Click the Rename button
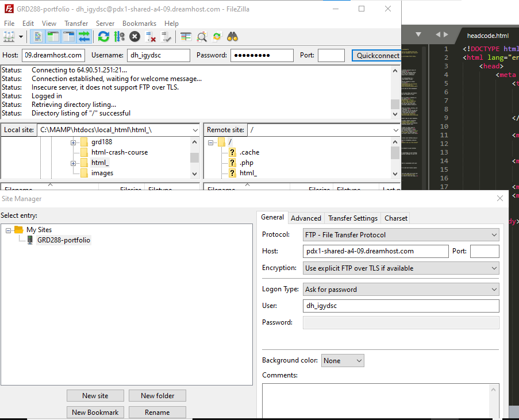This screenshot has width=519, height=420. (x=157, y=413)
